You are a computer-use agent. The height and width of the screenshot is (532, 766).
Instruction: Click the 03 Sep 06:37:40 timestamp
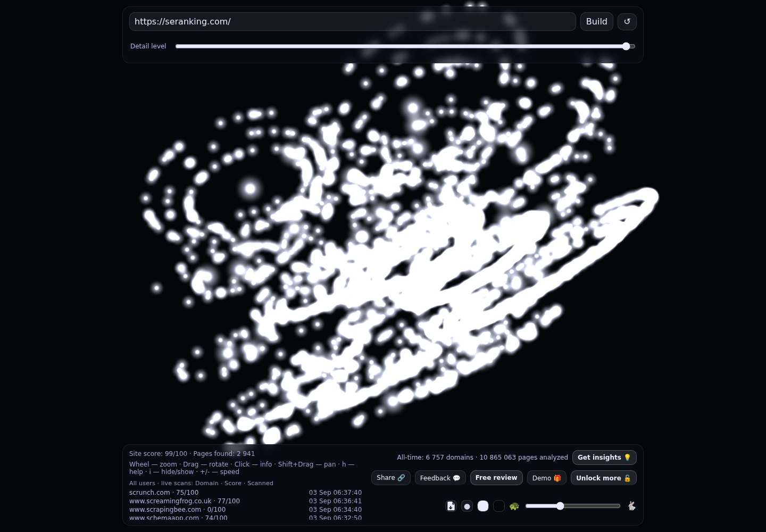point(335,493)
